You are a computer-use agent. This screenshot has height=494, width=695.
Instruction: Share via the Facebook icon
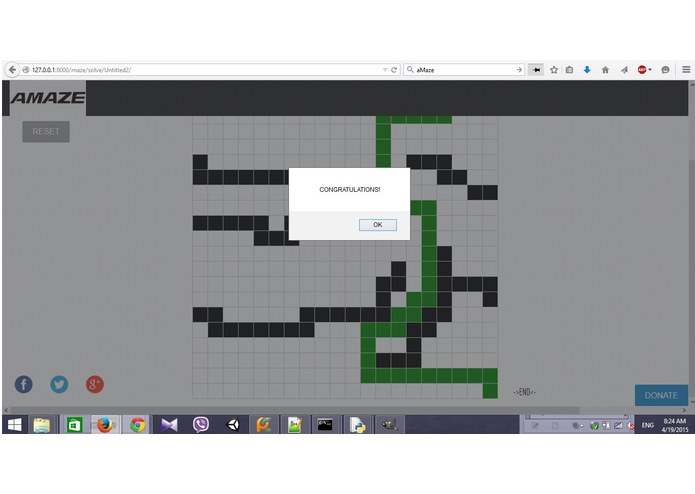[23, 384]
